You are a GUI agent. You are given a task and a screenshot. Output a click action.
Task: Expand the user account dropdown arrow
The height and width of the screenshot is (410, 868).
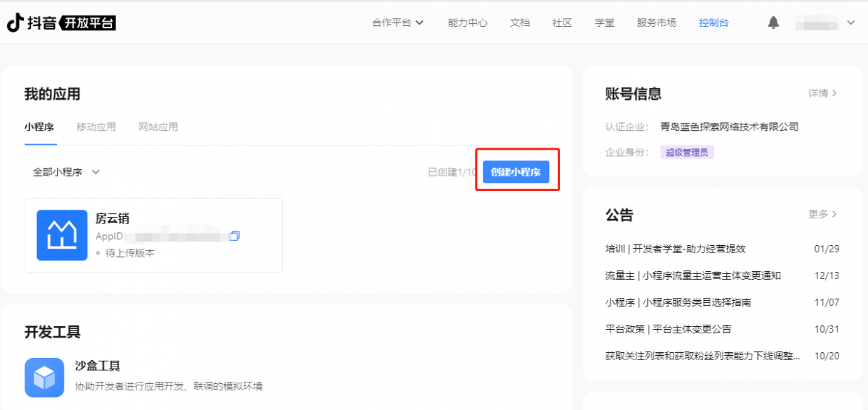pos(851,22)
